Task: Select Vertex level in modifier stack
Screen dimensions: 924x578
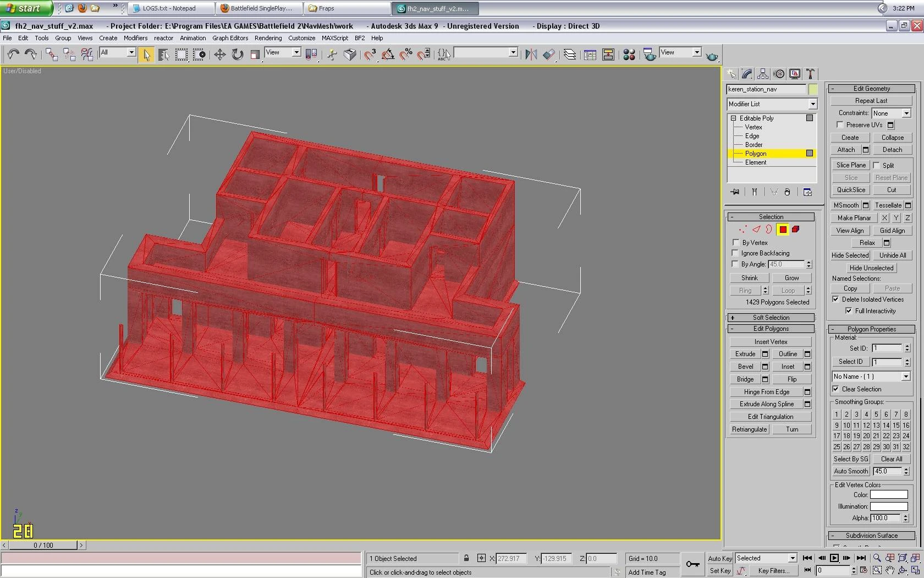Action: tap(753, 127)
